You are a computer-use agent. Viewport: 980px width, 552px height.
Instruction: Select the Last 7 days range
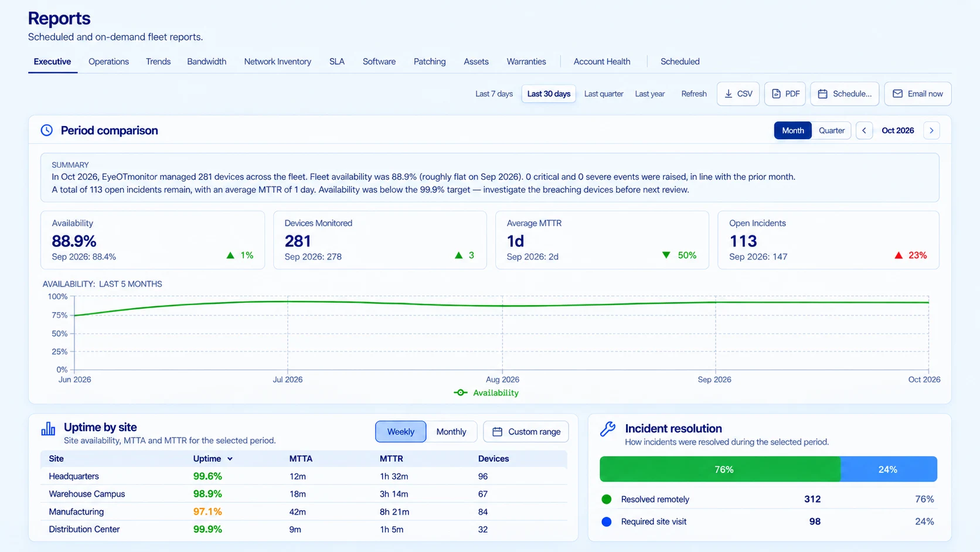[494, 94]
